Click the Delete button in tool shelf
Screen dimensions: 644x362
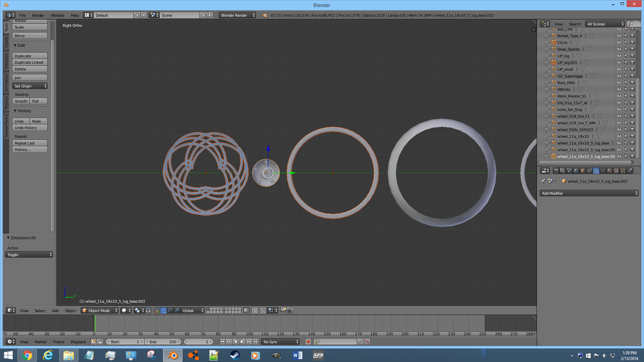click(x=30, y=69)
